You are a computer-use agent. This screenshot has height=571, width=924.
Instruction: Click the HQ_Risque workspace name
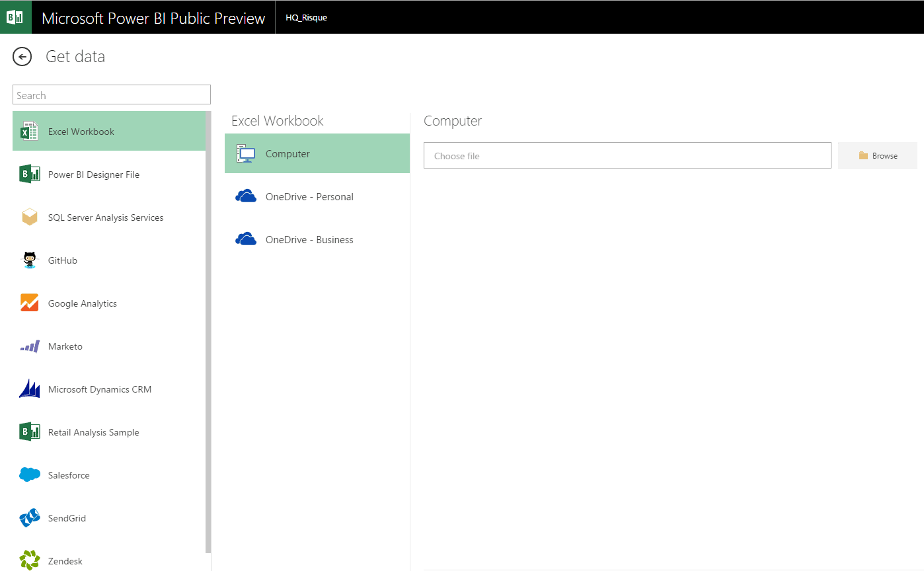(x=306, y=18)
